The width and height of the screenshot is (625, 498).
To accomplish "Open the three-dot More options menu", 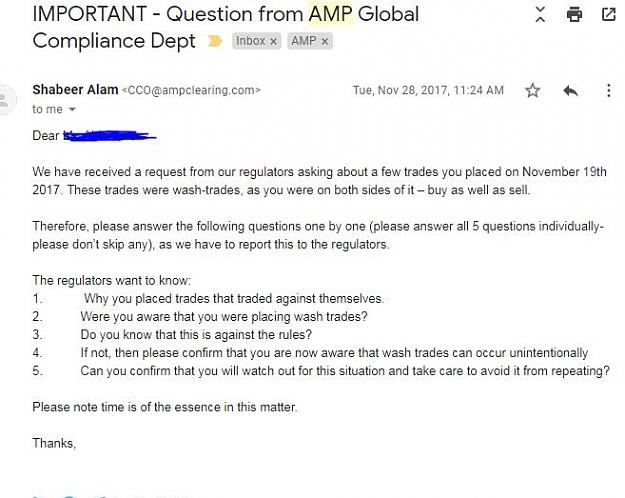I will tap(608, 91).
